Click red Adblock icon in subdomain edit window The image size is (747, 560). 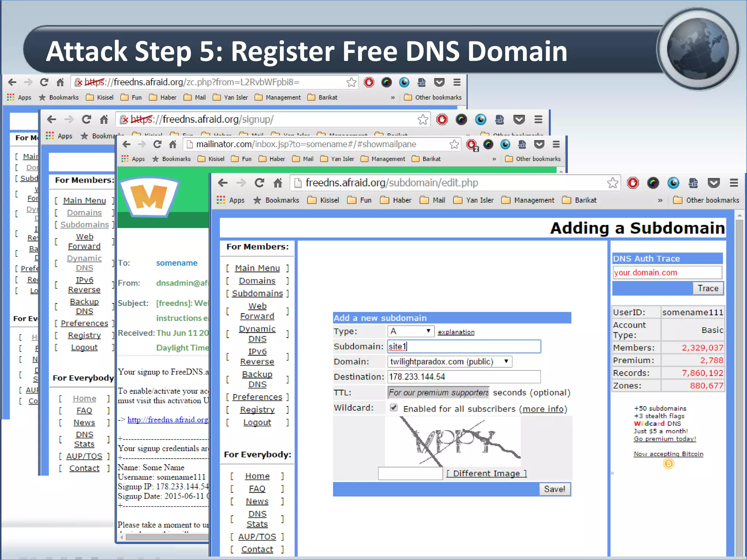(633, 183)
